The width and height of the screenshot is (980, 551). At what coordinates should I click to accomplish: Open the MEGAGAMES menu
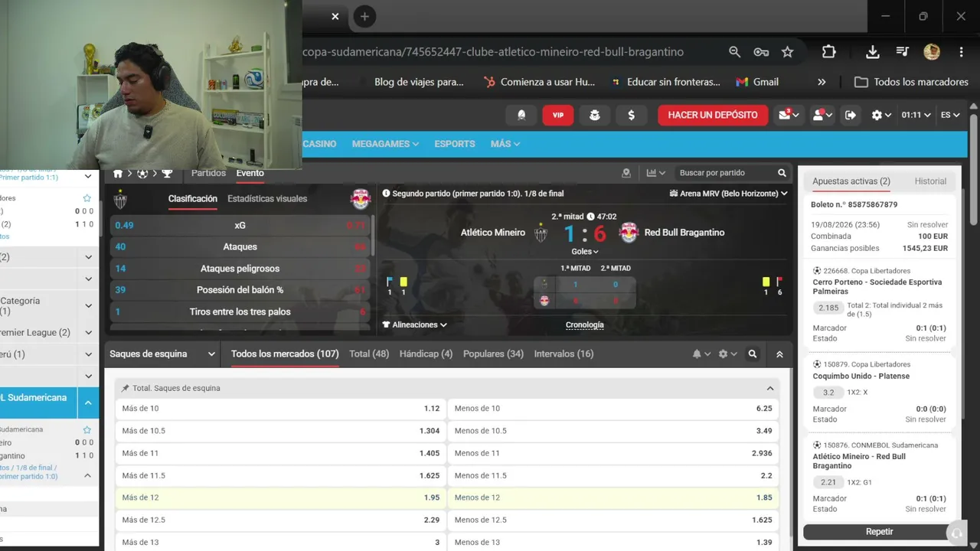385,144
